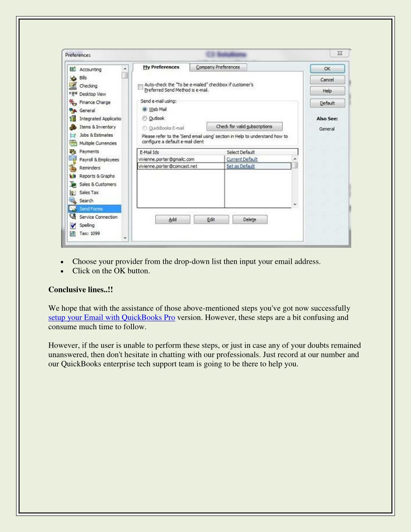Click the Send Forms preference icon
Image resolution: width=411 pixels, height=532 pixels.
click(x=73, y=209)
